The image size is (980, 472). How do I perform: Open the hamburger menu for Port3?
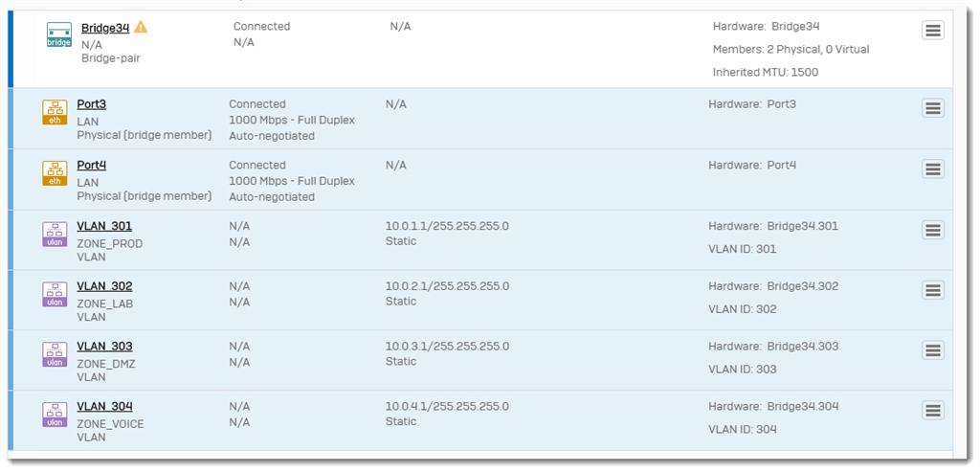tap(932, 107)
